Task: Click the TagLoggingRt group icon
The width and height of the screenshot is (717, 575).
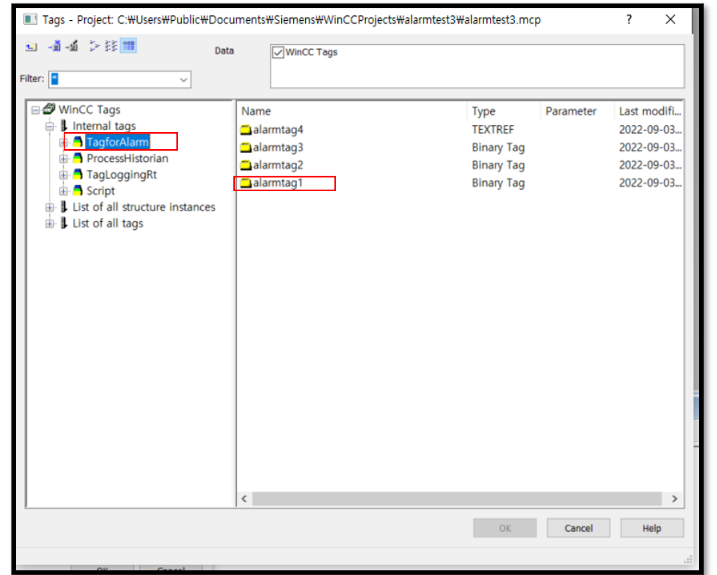Action: pos(78,174)
